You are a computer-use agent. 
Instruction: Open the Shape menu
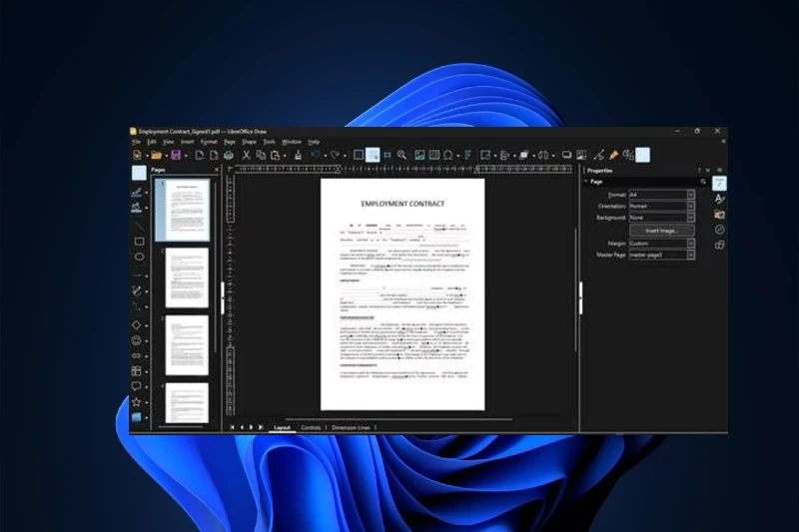[249, 142]
